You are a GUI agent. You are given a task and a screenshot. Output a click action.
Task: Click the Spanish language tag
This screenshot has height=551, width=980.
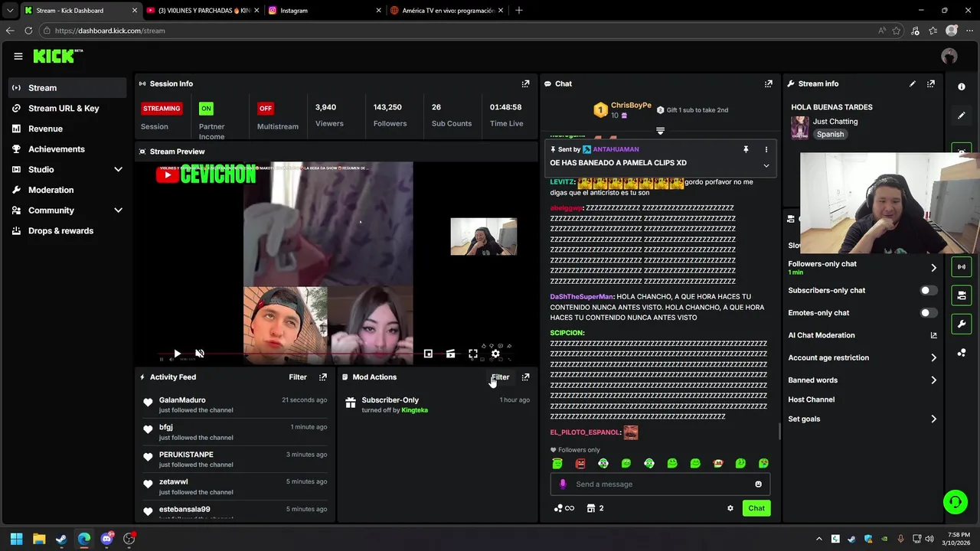point(830,134)
